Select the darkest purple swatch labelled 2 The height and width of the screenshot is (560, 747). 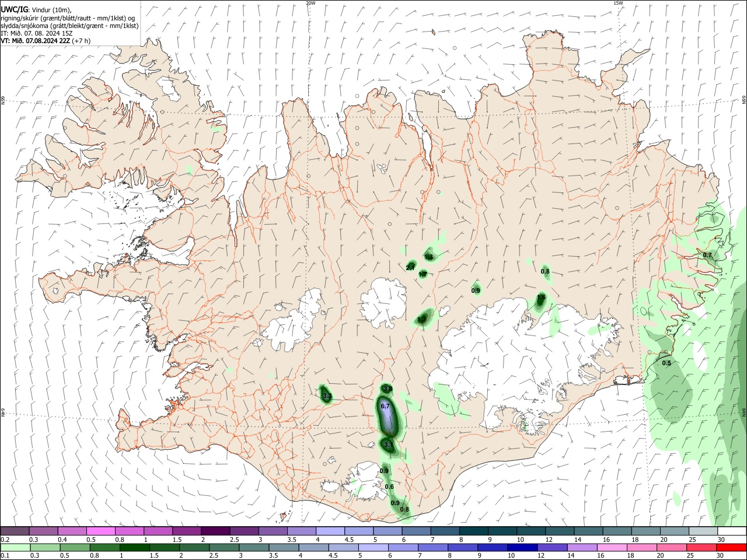215,531
